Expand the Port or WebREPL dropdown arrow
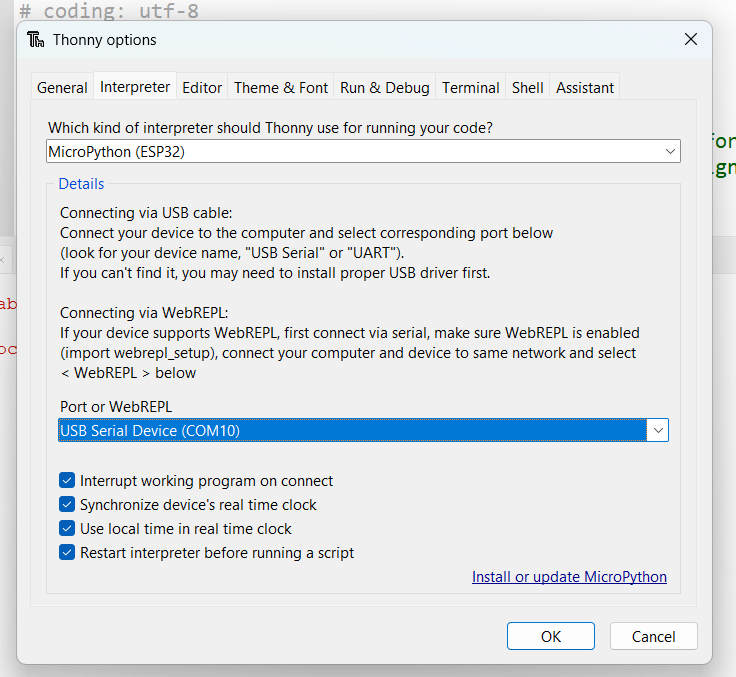736x677 pixels. [657, 430]
